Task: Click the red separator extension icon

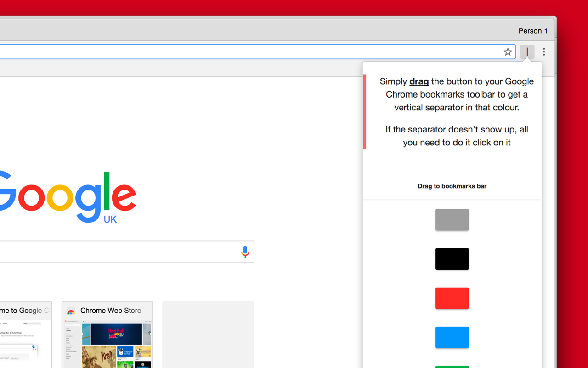Action: (x=527, y=52)
